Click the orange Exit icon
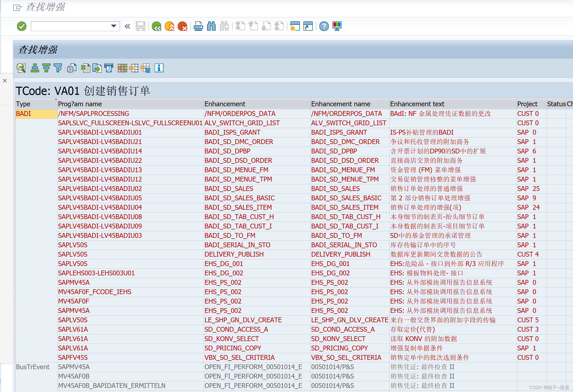The height and width of the screenshot is (392, 573). [x=169, y=26]
